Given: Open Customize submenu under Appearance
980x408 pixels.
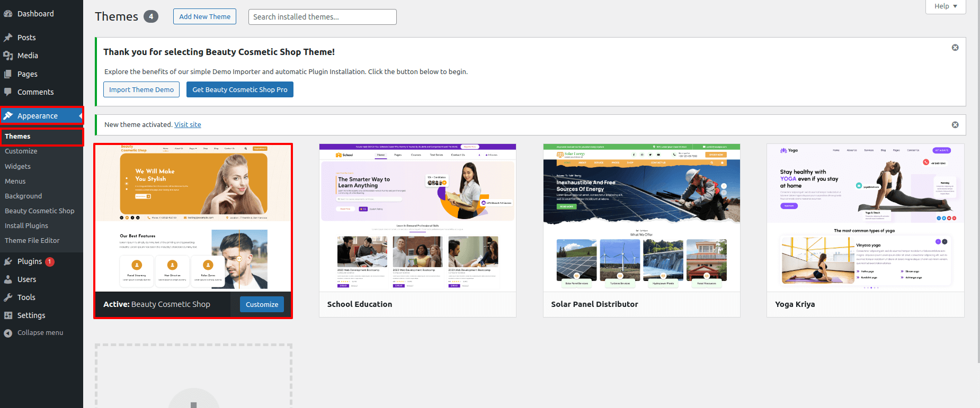Looking at the screenshot, I should click(x=21, y=151).
